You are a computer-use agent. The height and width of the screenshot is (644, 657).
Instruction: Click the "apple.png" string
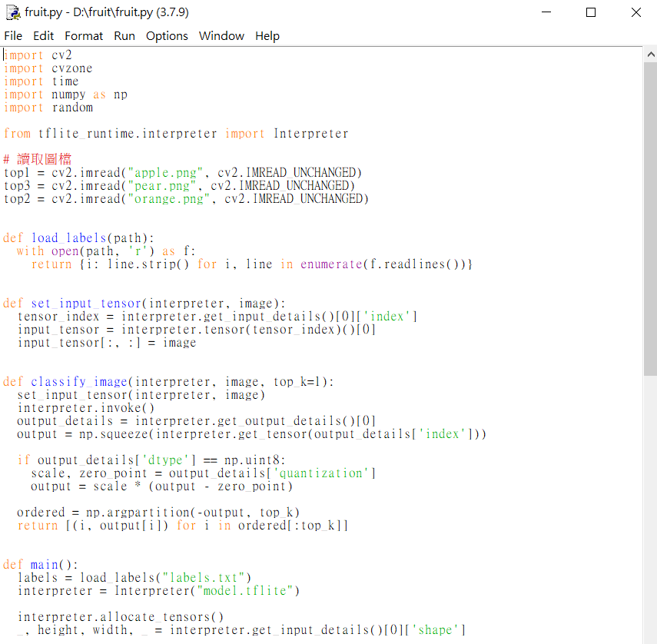coord(165,173)
